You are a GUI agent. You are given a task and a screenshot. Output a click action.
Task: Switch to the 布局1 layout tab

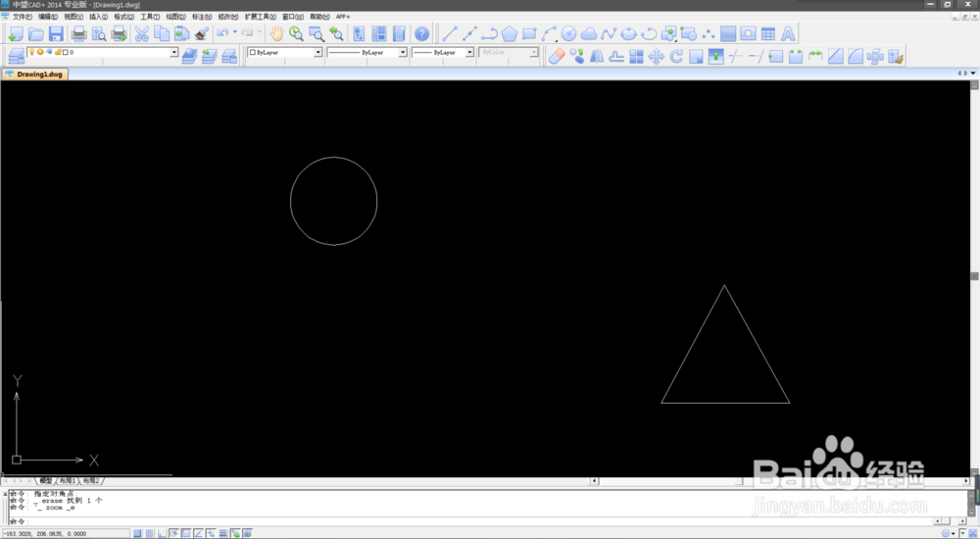point(68,481)
